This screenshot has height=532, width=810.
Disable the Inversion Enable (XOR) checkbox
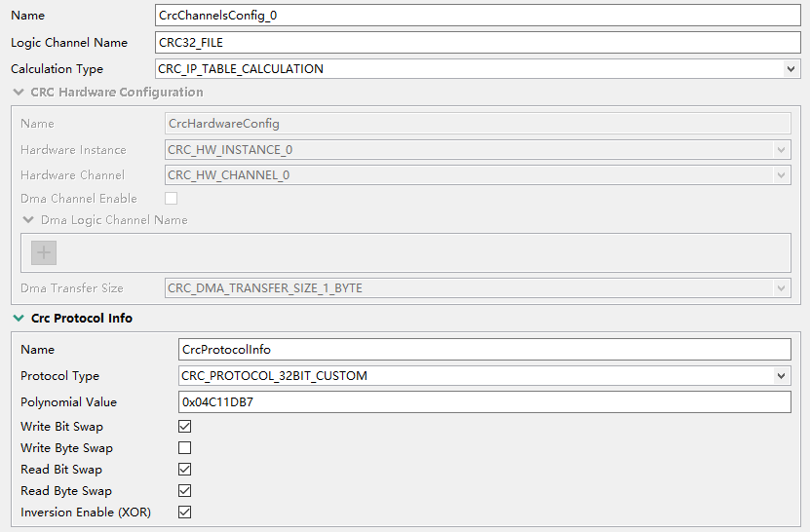[x=185, y=513]
